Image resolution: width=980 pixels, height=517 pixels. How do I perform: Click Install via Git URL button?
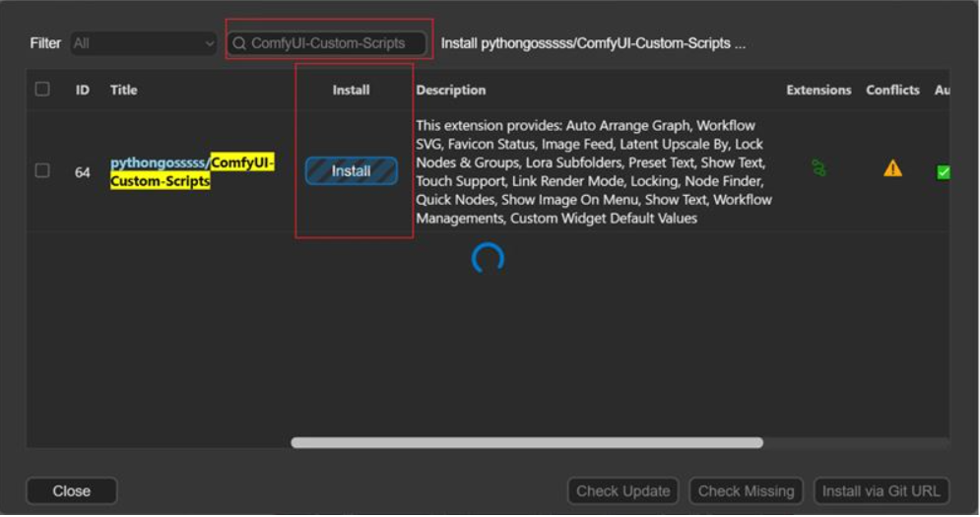pos(882,491)
